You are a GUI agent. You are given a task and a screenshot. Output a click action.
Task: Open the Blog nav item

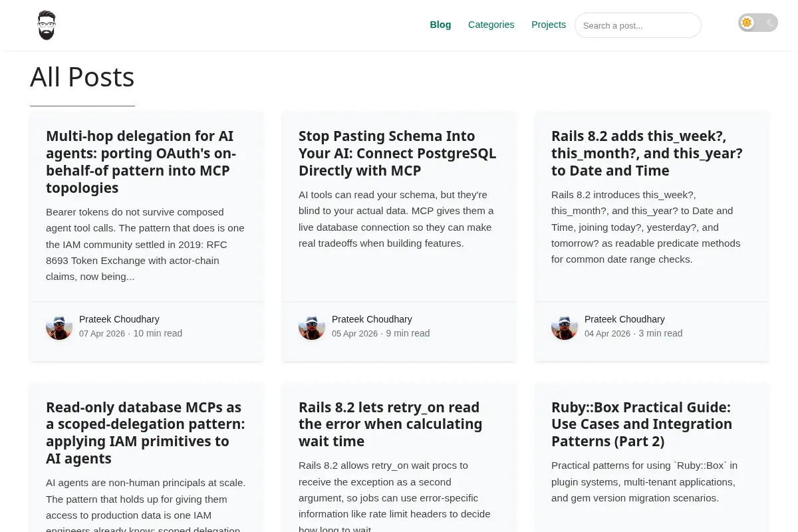tap(440, 25)
